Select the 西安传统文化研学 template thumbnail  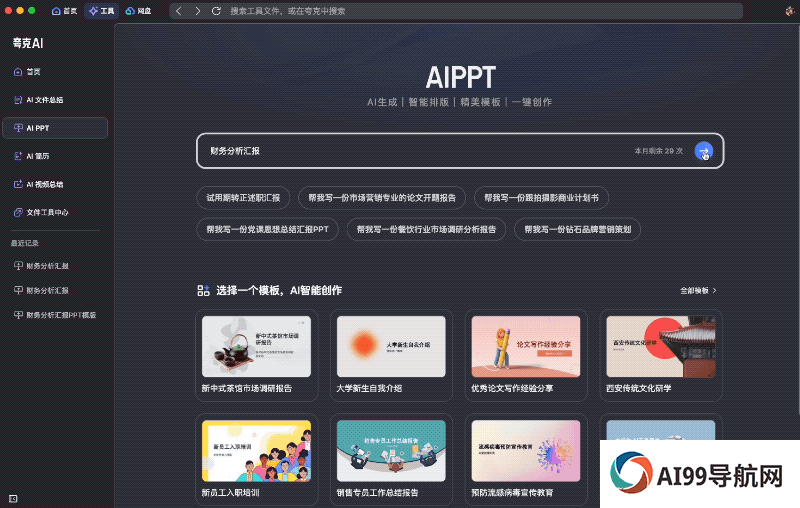coord(661,346)
